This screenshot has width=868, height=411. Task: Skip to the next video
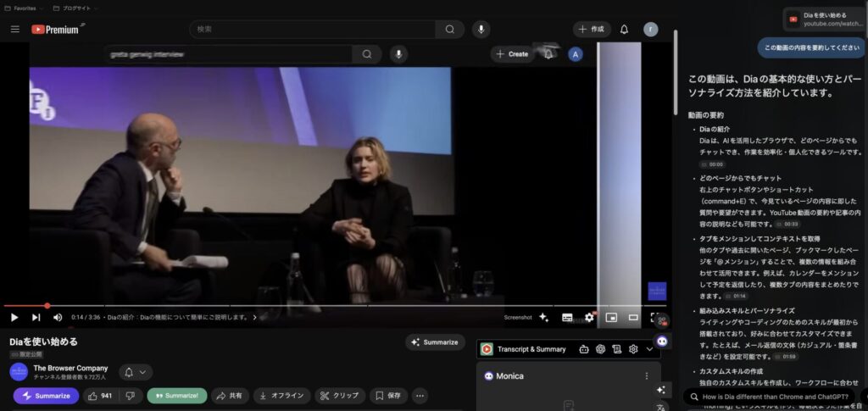36,318
